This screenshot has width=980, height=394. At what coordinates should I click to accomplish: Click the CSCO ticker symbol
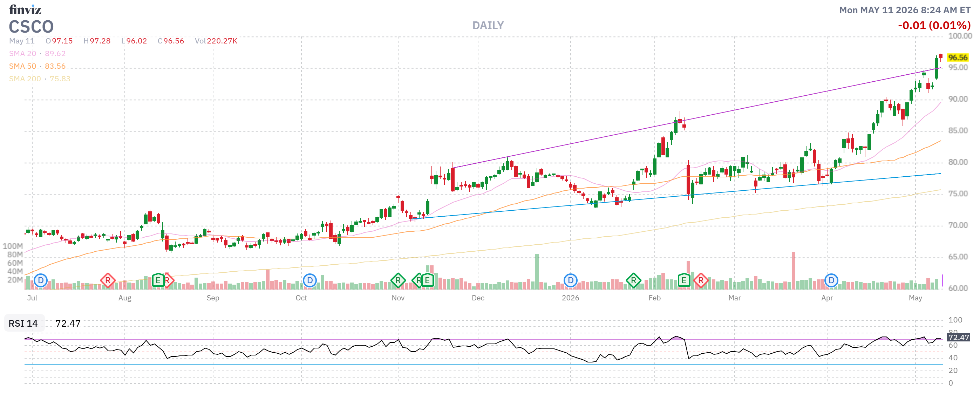coord(31,27)
